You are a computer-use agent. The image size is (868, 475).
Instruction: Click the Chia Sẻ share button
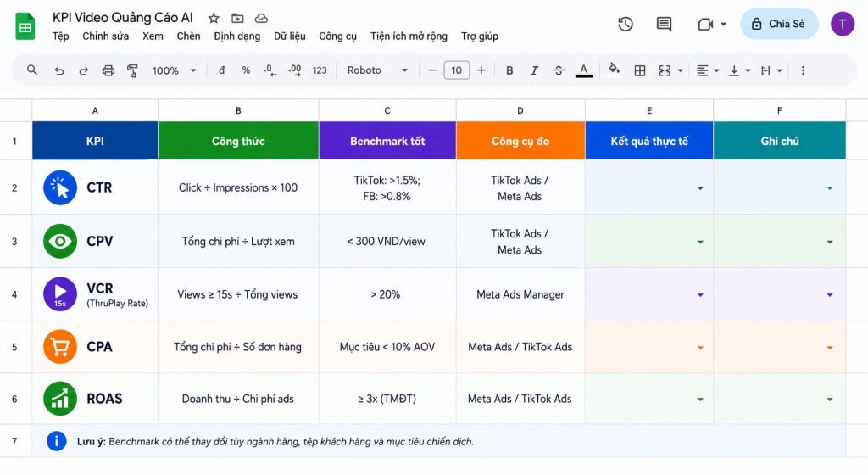tap(779, 24)
